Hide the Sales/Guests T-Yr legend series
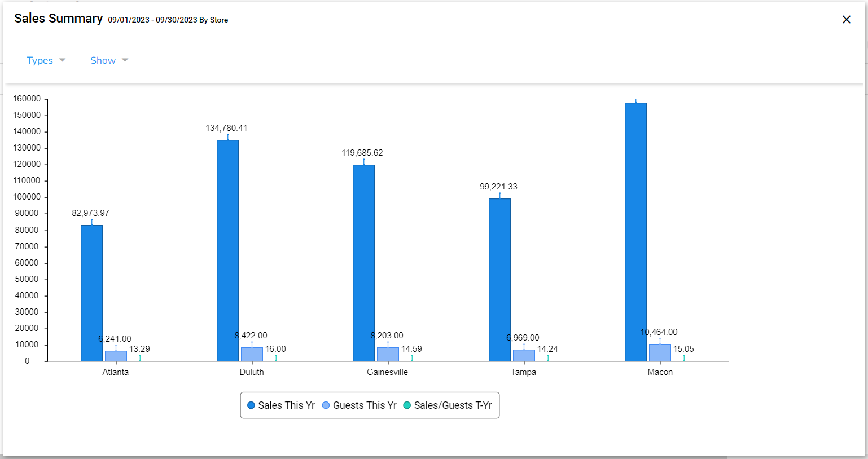Viewport: 868px width, 459px height. pyautogui.click(x=447, y=405)
